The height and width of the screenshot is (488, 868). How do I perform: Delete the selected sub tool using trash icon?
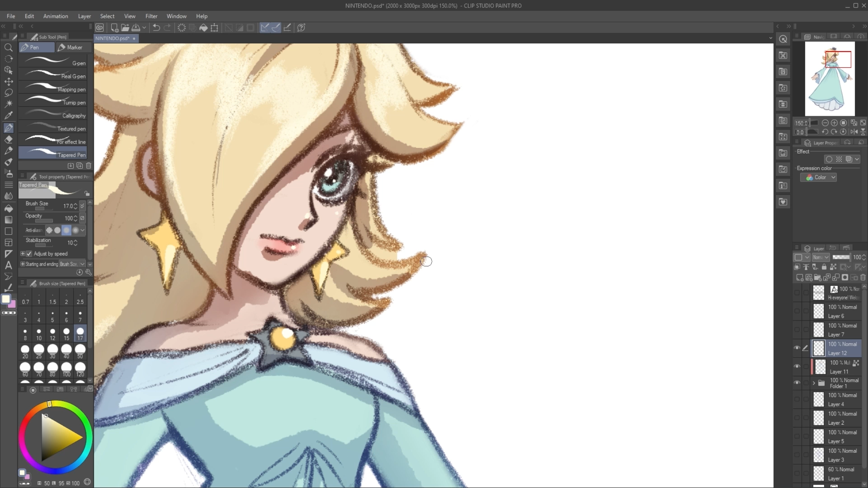89,166
